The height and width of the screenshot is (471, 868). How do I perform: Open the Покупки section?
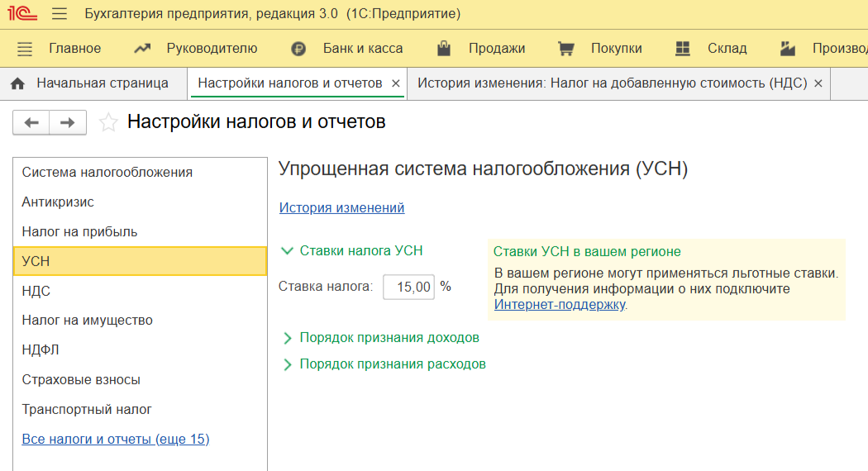click(600, 49)
